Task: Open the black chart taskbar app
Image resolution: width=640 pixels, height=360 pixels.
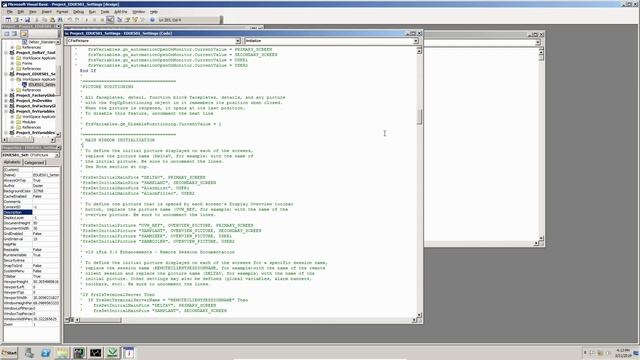Action: 96,353
